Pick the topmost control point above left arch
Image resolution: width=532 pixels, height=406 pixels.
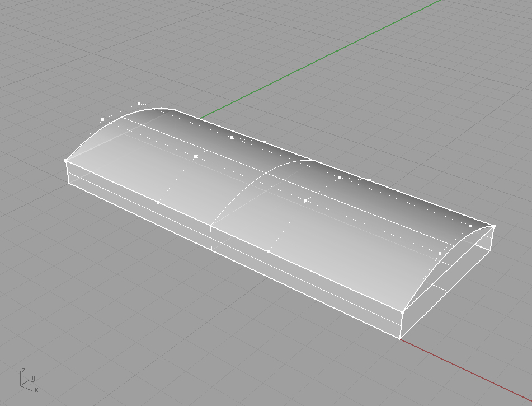tap(139, 104)
